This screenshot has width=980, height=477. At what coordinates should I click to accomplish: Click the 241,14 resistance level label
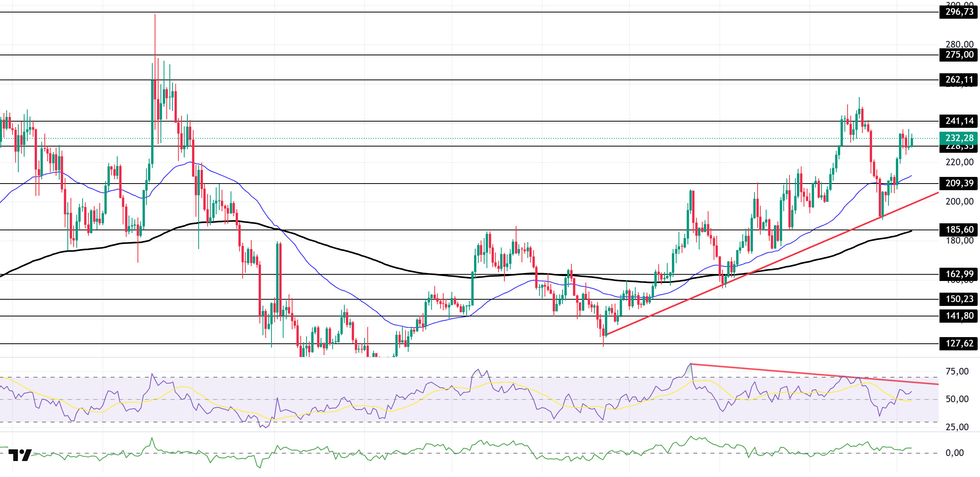959,121
